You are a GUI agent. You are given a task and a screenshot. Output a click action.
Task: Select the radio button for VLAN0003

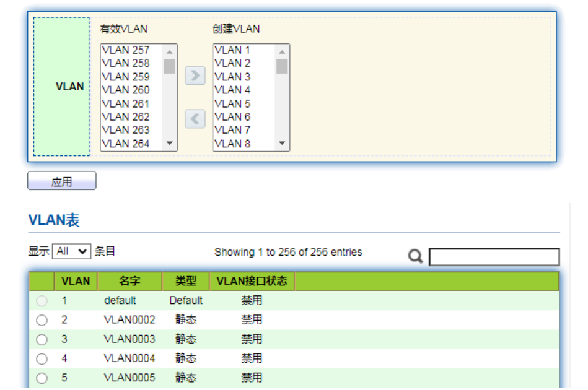[42, 339]
